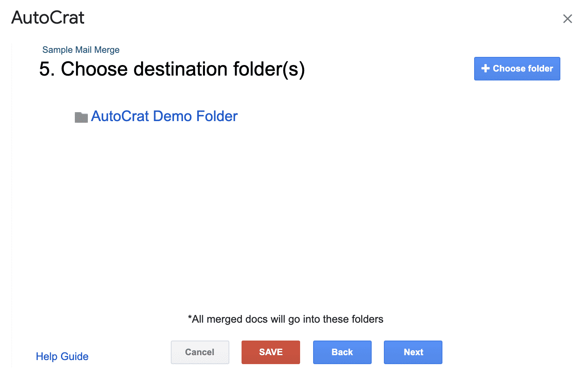Click the Choose folder button label
This screenshot has height=382, width=588.
coord(523,69)
